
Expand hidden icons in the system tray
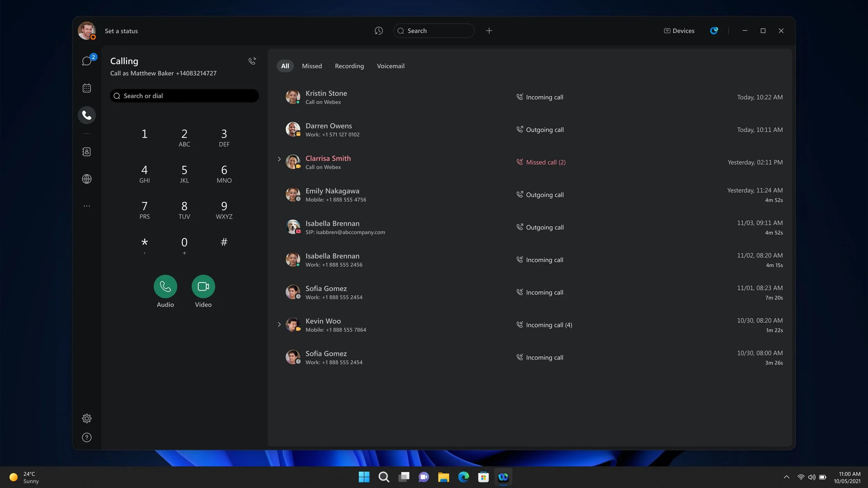coord(786,477)
